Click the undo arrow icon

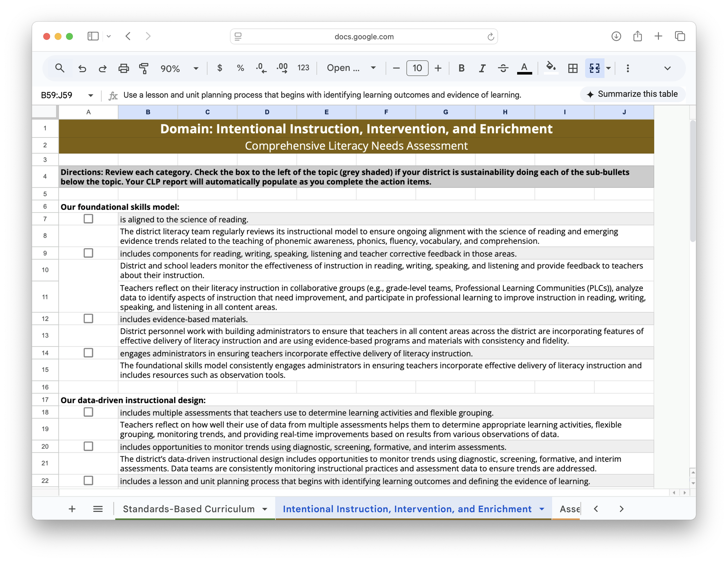(x=82, y=68)
